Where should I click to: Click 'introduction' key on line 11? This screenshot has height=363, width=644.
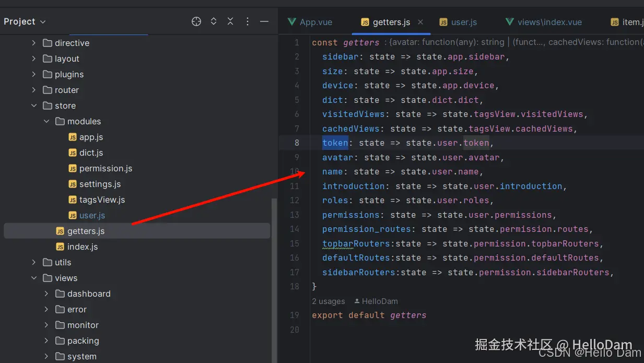(x=354, y=186)
